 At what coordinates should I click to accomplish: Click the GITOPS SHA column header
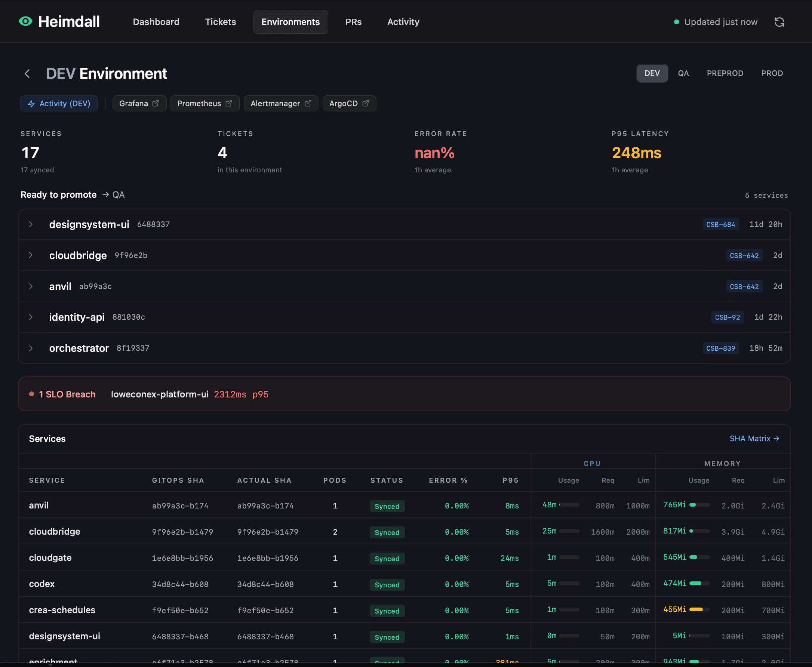pyautogui.click(x=178, y=480)
